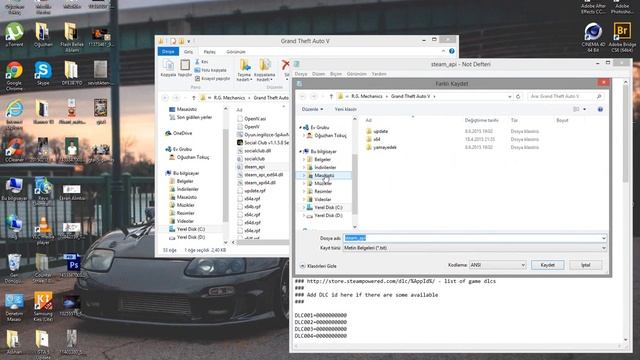Image resolution: width=640 pixels, height=360 pixels.
Task: Open Yardım menu in Not Defteri
Action: 379,74
